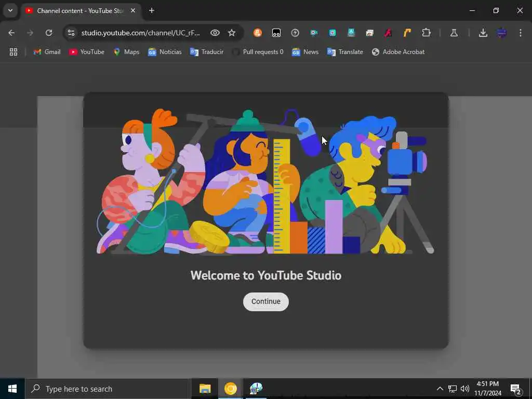Expand hidden system tray icons
Image resolution: width=532 pixels, height=399 pixels.
click(440, 389)
